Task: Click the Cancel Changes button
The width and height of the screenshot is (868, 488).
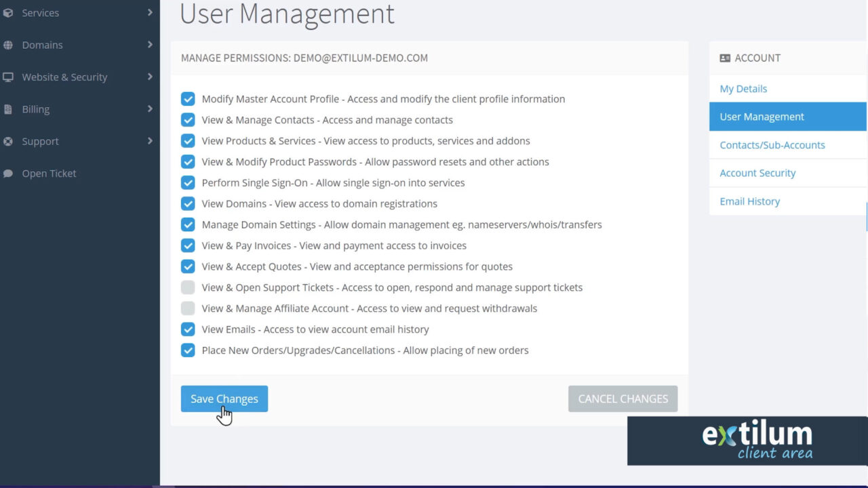Action: pos(623,399)
